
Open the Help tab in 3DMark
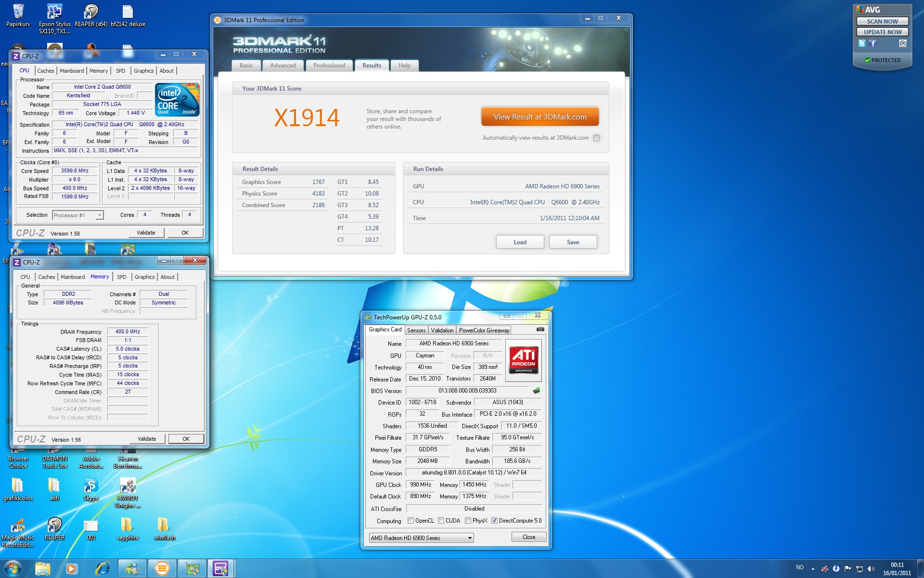click(x=405, y=66)
